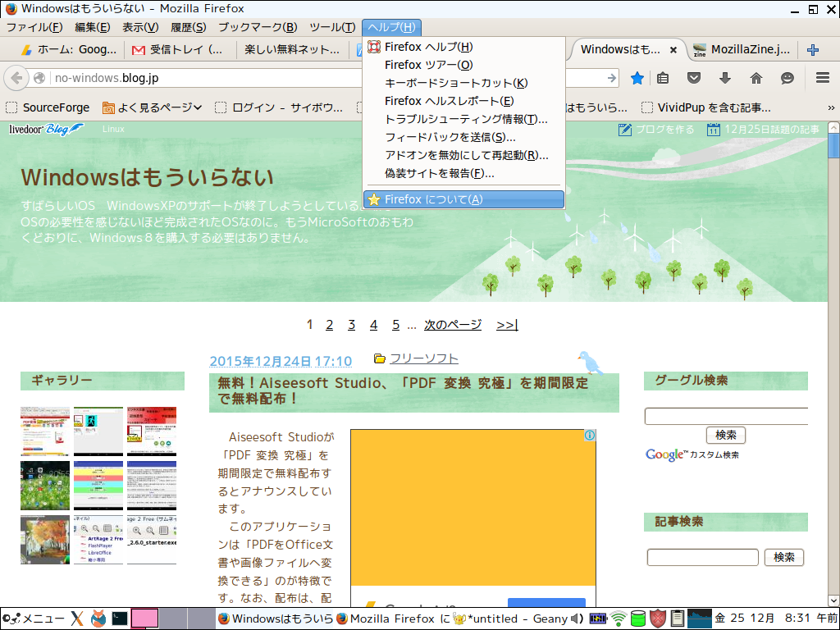Click the back navigation arrow button
The width and height of the screenshot is (840, 630).
pos(16,78)
